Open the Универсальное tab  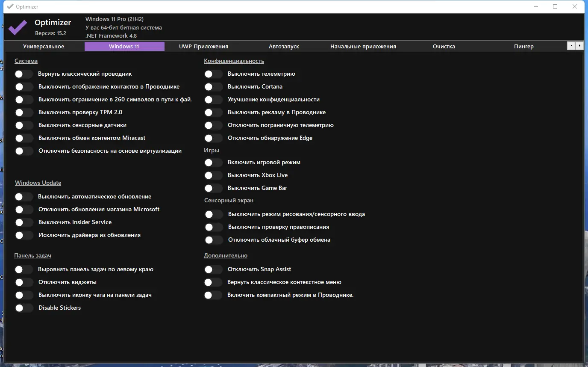pos(44,46)
